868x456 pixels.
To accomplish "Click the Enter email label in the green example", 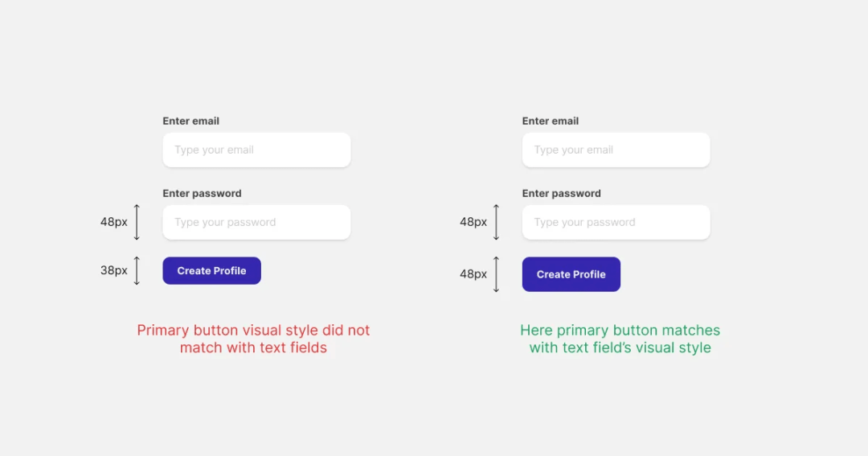I will [551, 121].
